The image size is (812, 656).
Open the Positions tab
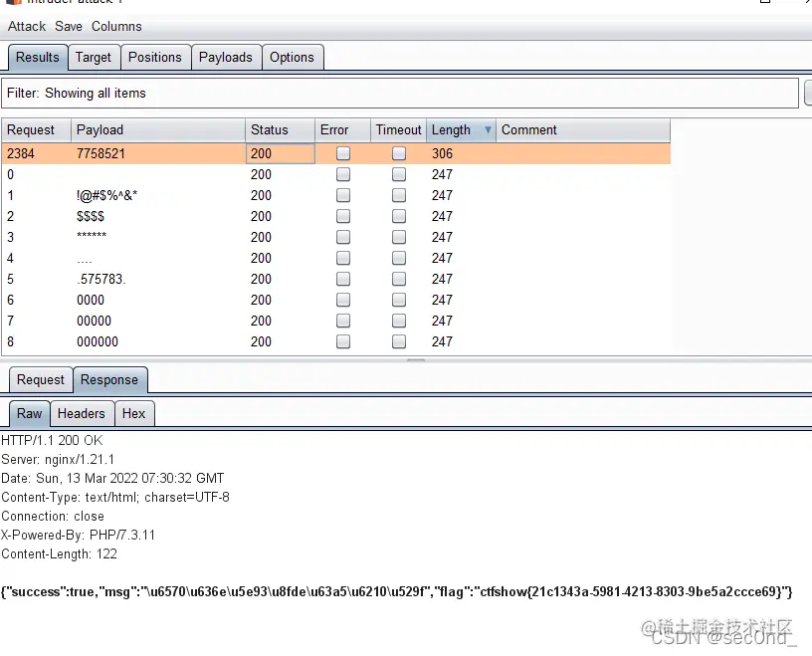click(x=155, y=57)
